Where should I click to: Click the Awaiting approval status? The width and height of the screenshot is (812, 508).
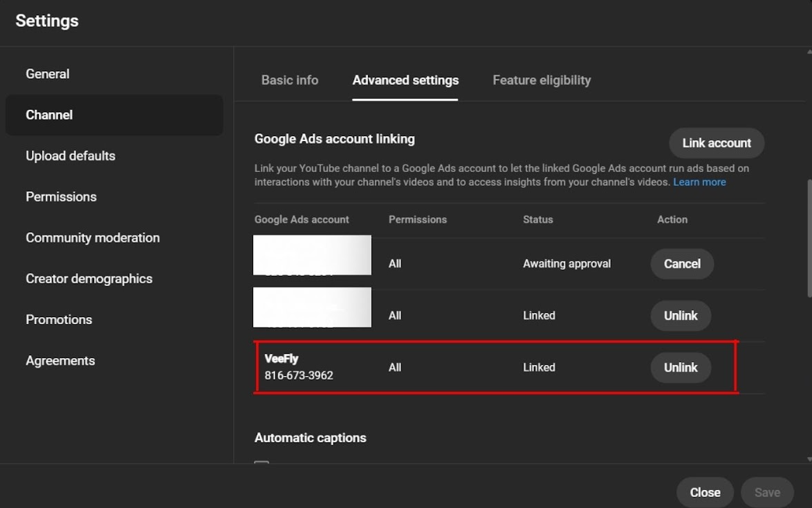click(566, 264)
